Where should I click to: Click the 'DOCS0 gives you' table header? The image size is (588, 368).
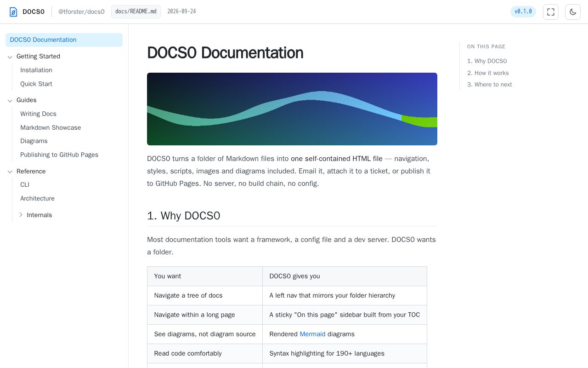point(345,276)
